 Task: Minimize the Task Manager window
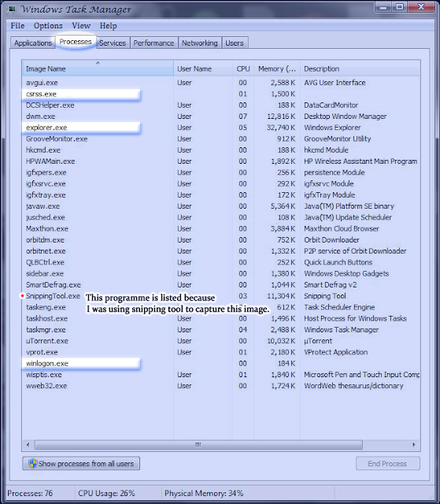pyautogui.click(x=383, y=7)
